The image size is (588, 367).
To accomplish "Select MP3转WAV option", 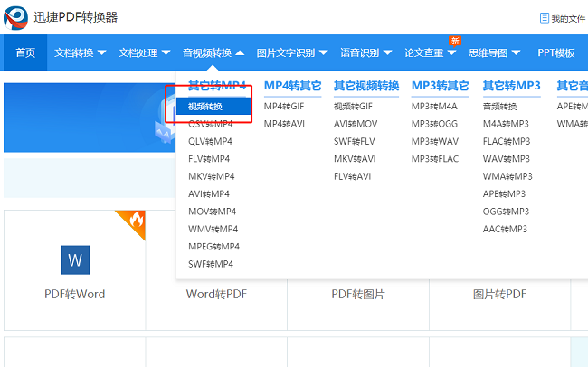I will [435, 141].
